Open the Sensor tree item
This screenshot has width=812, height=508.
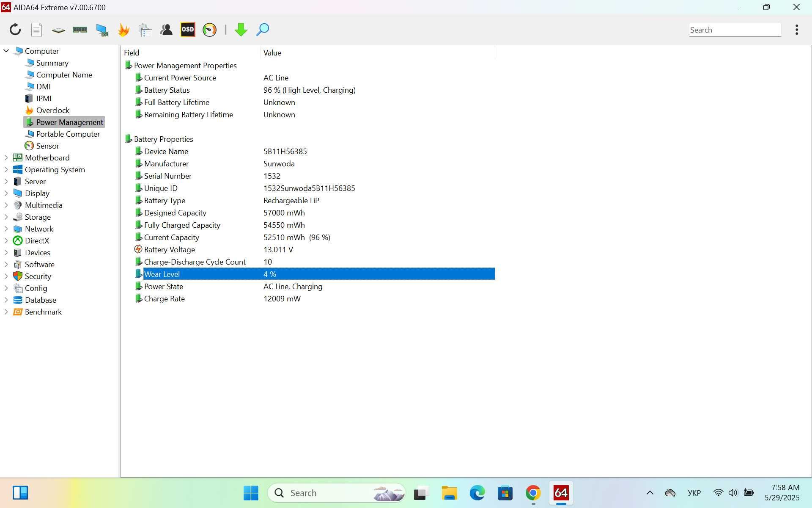click(x=47, y=146)
